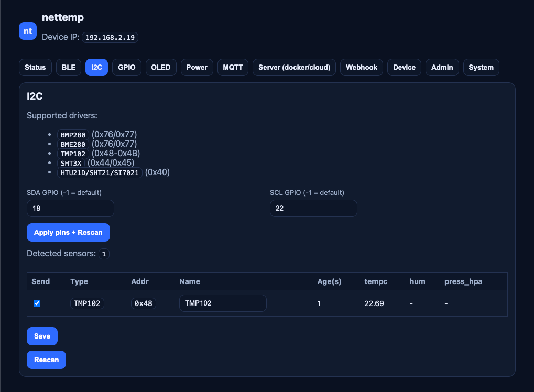Open the Server (docker/cloud) tab
This screenshot has height=392, width=534.
[x=294, y=68]
